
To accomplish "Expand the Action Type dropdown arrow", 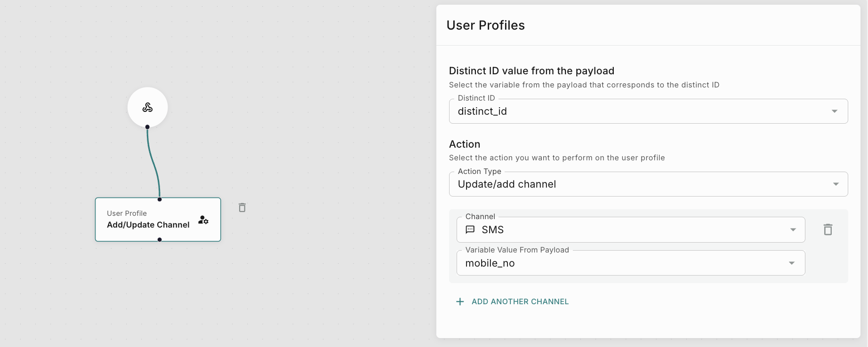I will click(x=836, y=184).
